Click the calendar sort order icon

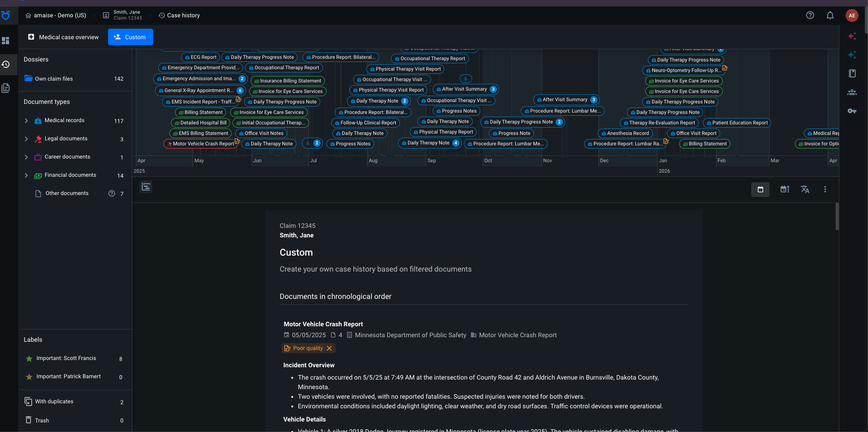(785, 189)
